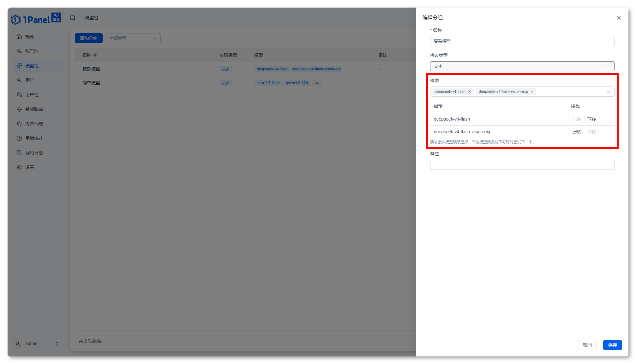Remove the deepseek-v4-flash-vision-exp tag
636x364 pixels.
point(532,92)
